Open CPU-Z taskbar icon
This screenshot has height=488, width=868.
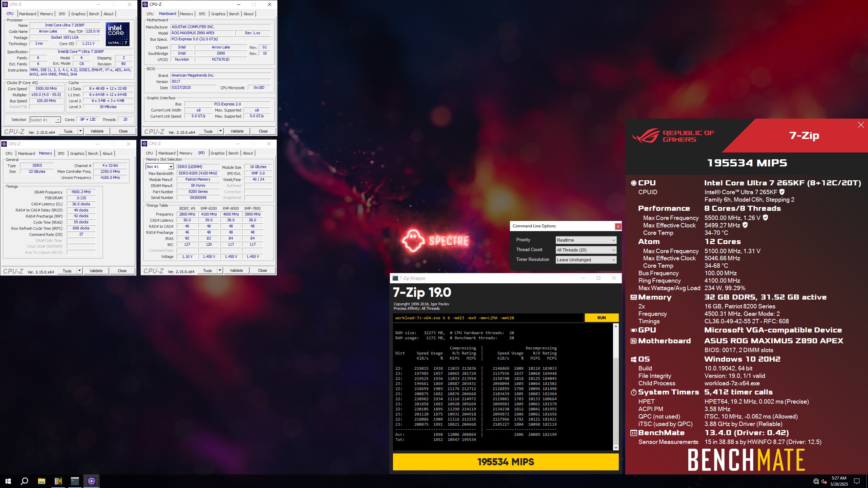click(92, 481)
